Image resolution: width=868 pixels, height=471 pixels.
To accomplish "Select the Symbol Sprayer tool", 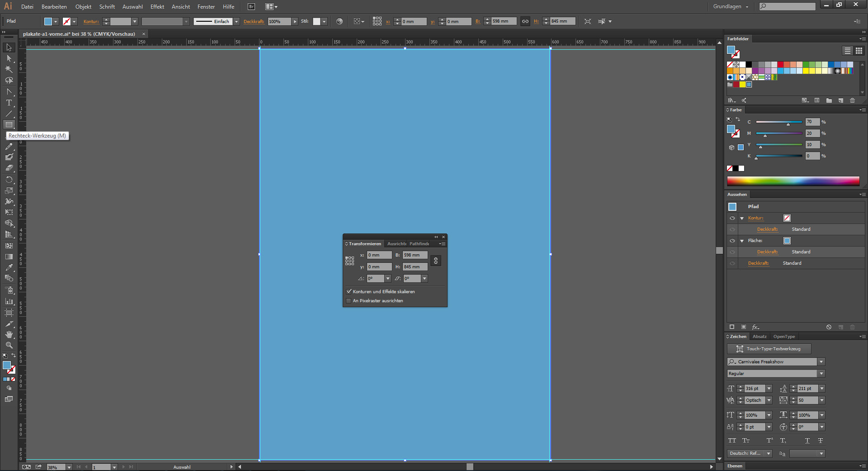I will [x=9, y=290].
